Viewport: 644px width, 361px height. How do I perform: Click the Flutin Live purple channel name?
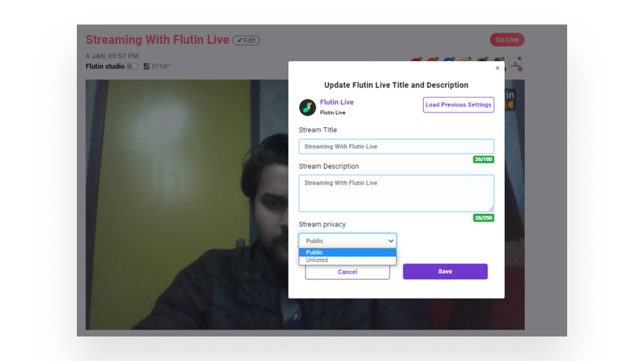337,102
